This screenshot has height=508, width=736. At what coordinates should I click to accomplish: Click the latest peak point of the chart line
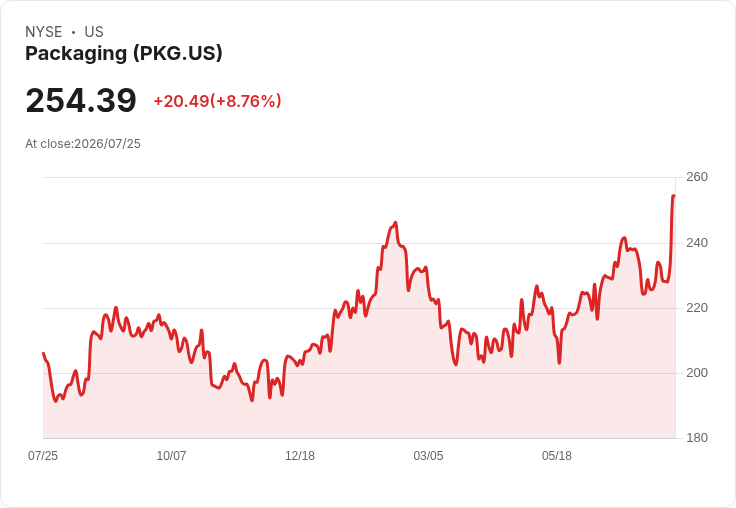coord(674,196)
